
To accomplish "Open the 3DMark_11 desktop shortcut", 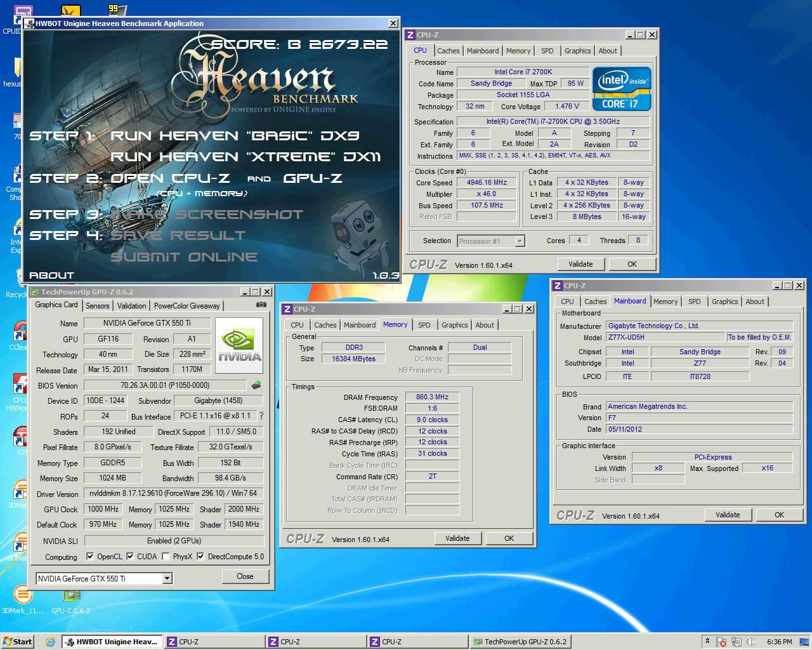I will pyautogui.click(x=22, y=600).
